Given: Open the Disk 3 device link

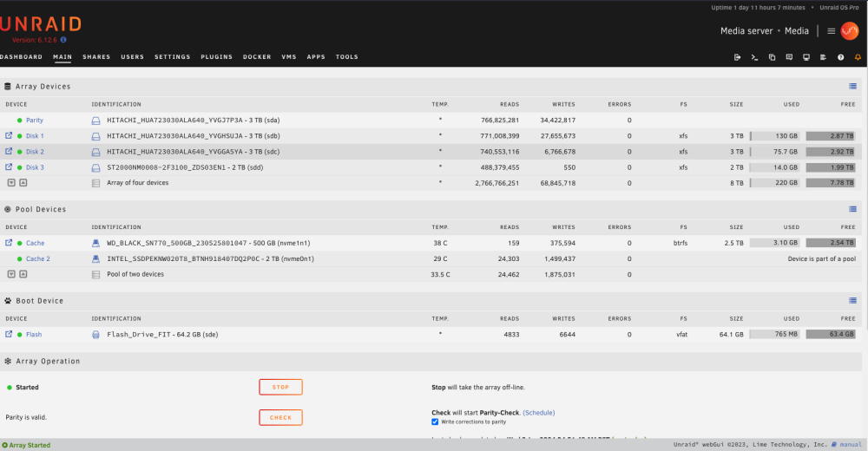Looking at the screenshot, I should 35,167.
